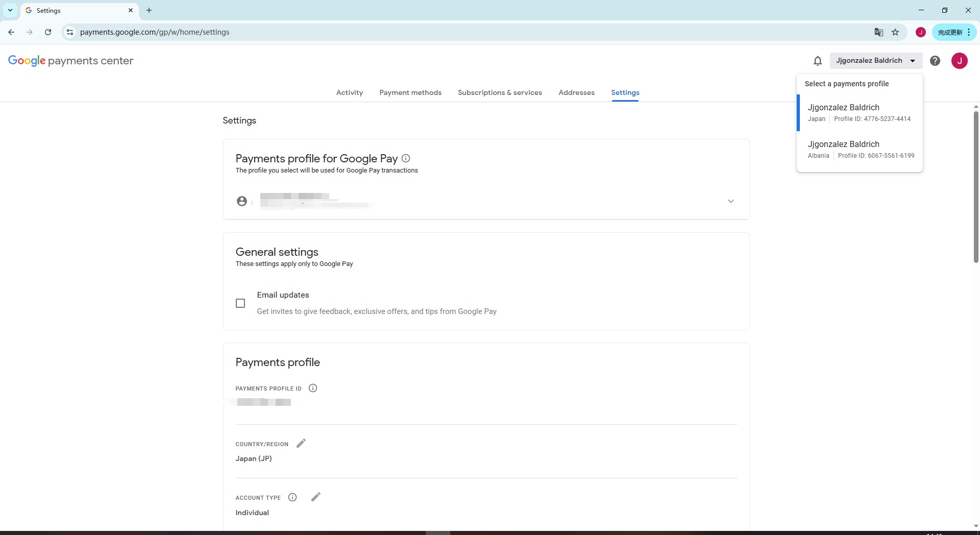Open a new browser tab
Screen dimensions: 980x535
[149, 10]
